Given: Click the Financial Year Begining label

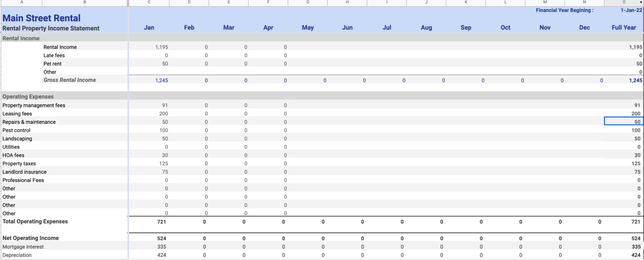Looking at the screenshot, I should (564, 10).
